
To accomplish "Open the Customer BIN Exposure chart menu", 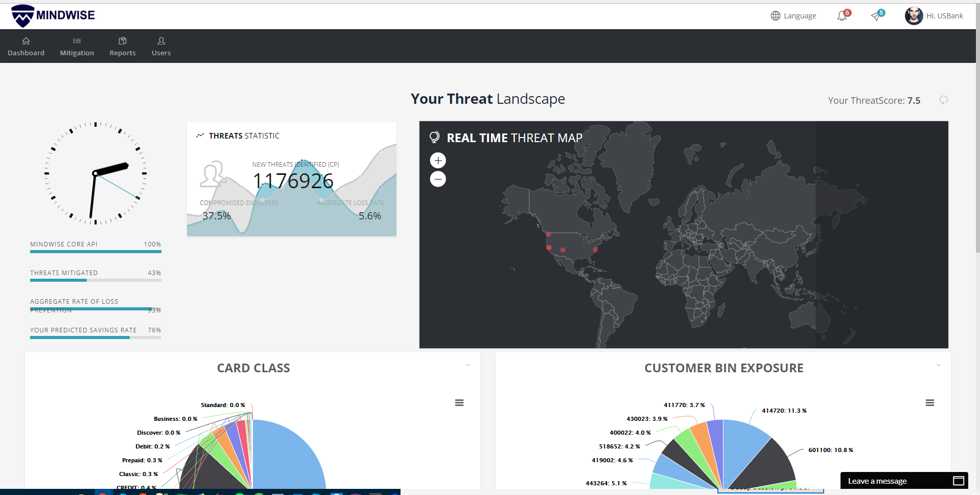I will pyautogui.click(x=930, y=403).
